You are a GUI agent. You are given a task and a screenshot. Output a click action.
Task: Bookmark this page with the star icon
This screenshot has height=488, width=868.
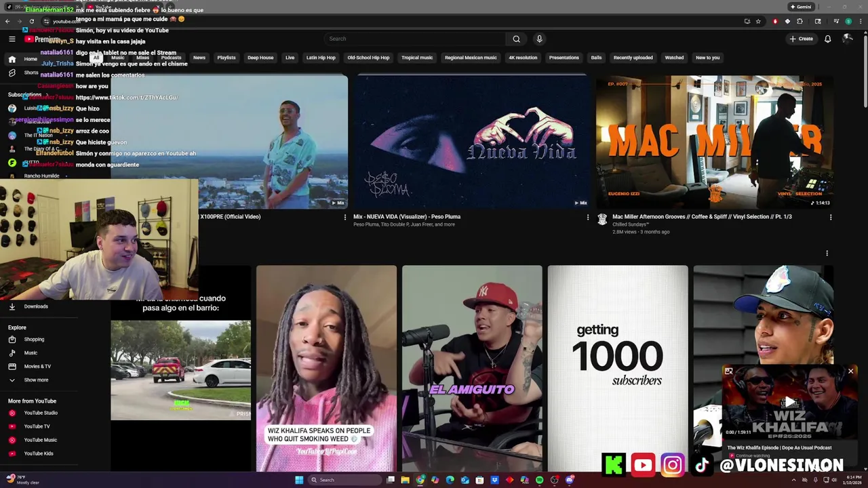(x=758, y=21)
